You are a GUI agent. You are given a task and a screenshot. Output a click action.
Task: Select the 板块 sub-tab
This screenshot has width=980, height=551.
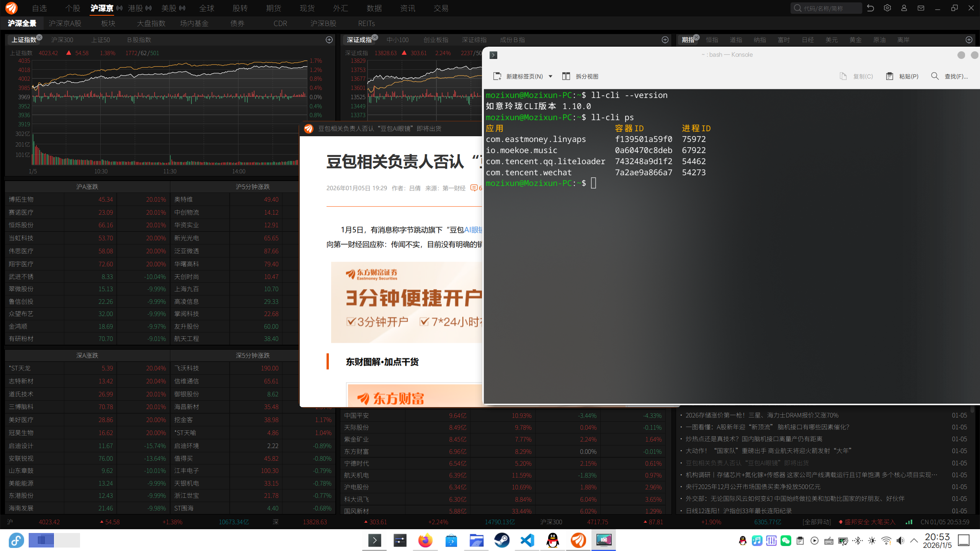(108, 23)
